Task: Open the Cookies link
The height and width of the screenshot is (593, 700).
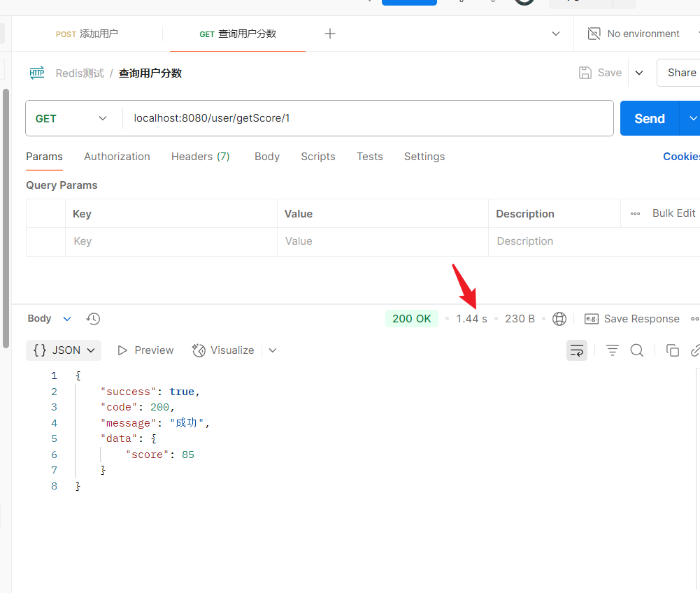Action: (681, 157)
